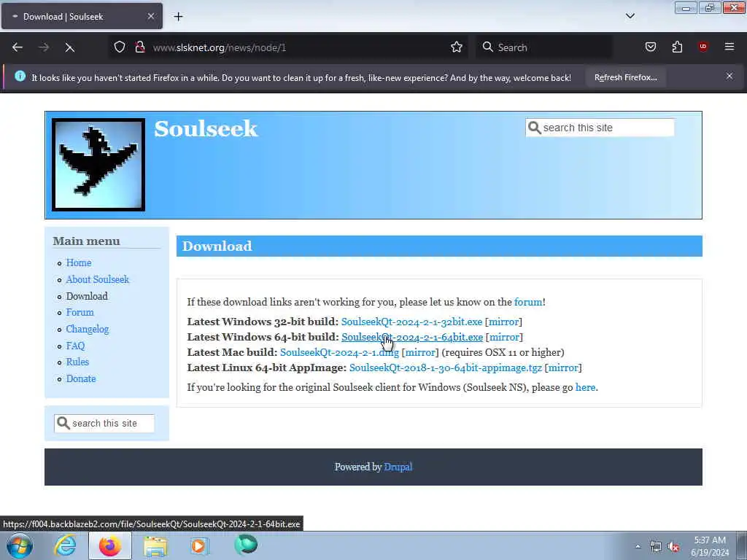Select Download in the Main menu
747x560 pixels.
87,296
